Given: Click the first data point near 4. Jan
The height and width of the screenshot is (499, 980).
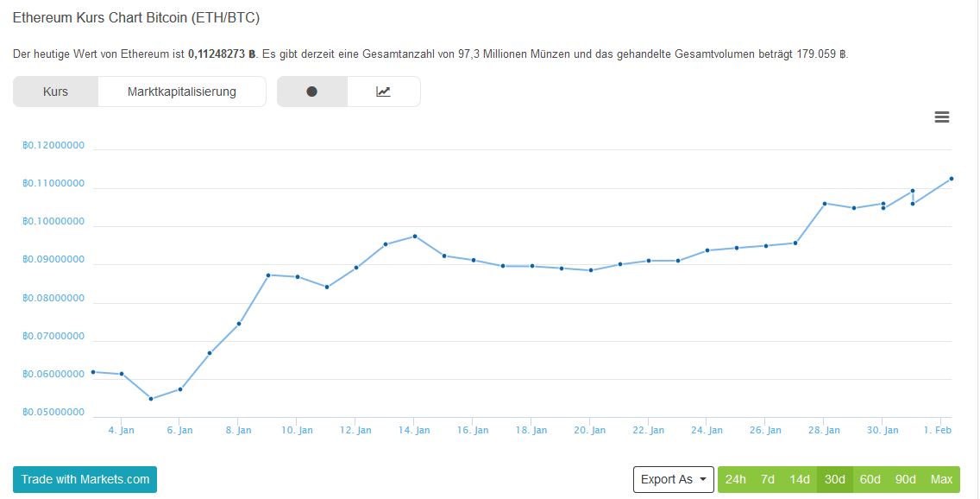Looking at the screenshot, I should coord(92,371).
